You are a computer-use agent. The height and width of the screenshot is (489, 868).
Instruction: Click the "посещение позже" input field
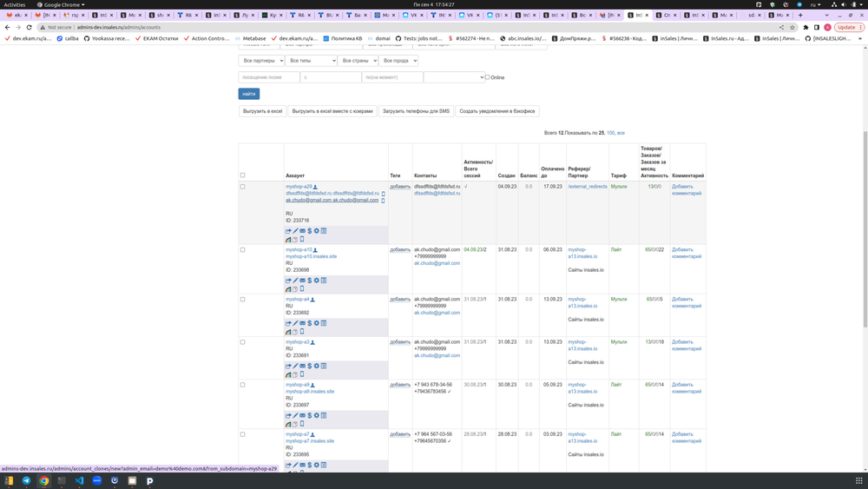pyautogui.click(x=269, y=77)
